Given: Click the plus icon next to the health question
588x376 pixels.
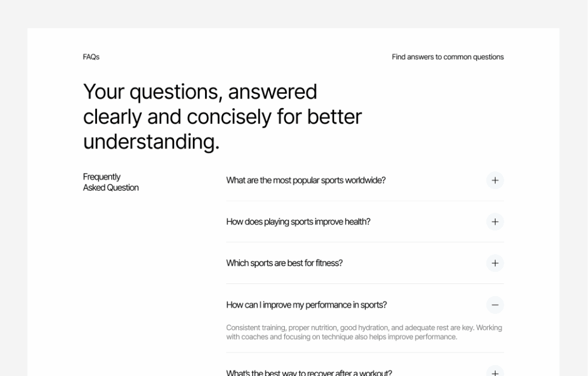Looking at the screenshot, I should 495,221.
